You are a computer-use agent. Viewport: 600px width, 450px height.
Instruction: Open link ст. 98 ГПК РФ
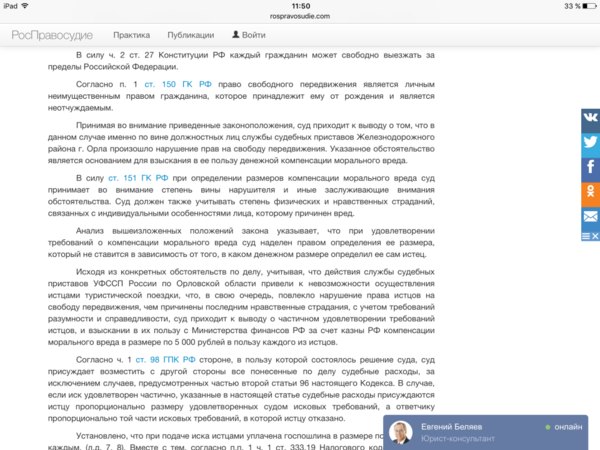[165, 360]
